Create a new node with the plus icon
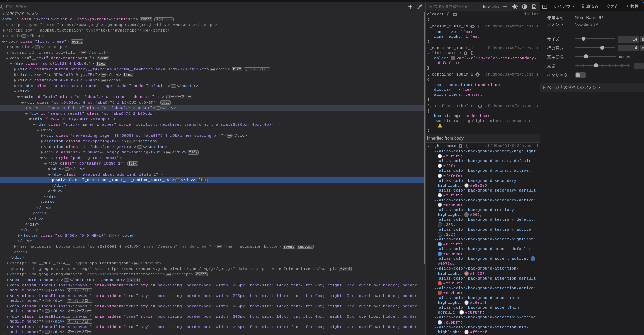This screenshot has height=335, width=644. [x=410, y=6]
